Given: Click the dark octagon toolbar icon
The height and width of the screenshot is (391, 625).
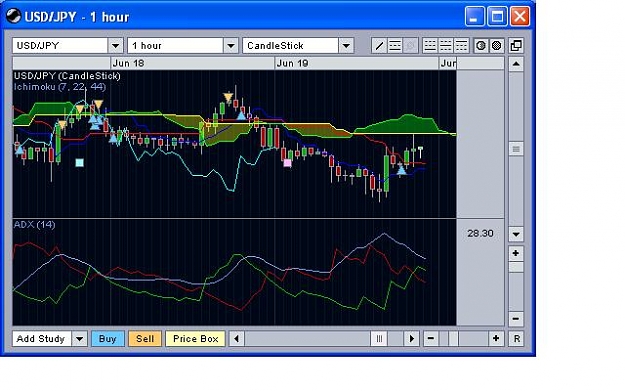Looking at the screenshot, I should point(481,46).
